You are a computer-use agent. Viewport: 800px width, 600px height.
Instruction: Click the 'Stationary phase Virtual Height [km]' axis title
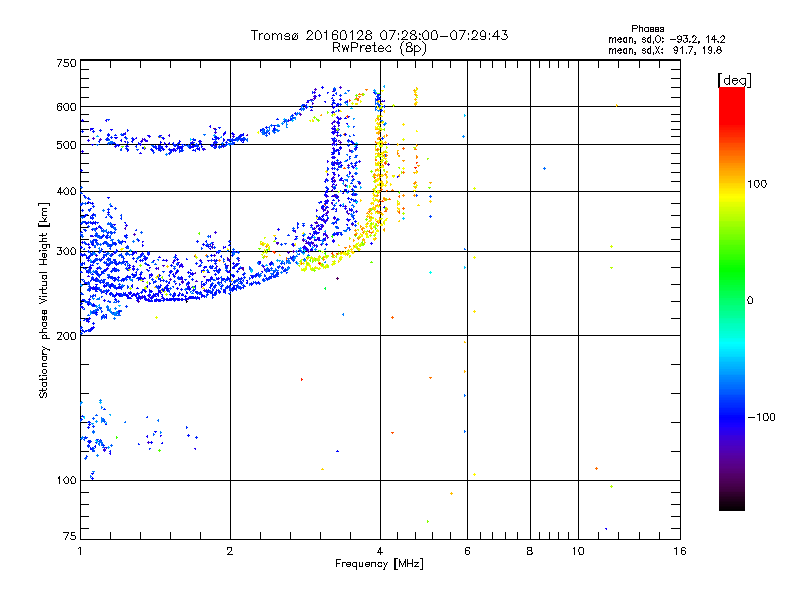coord(44,301)
